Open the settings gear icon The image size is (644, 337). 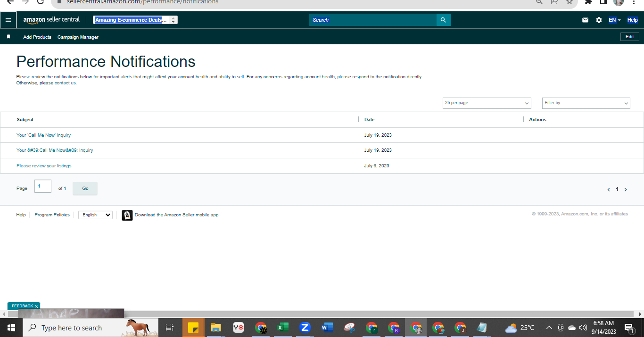(x=599, y=20)
